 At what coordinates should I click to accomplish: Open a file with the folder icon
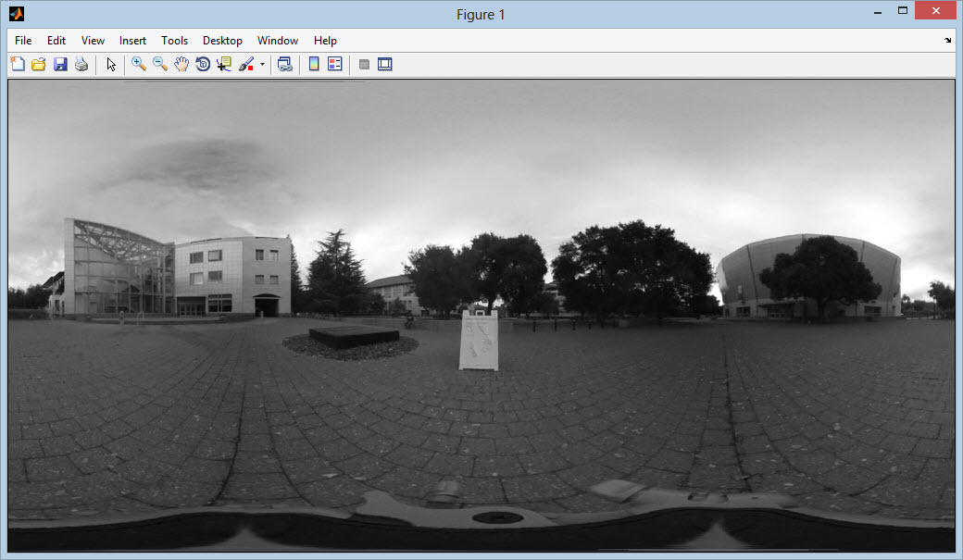click(x=39, y=64)
